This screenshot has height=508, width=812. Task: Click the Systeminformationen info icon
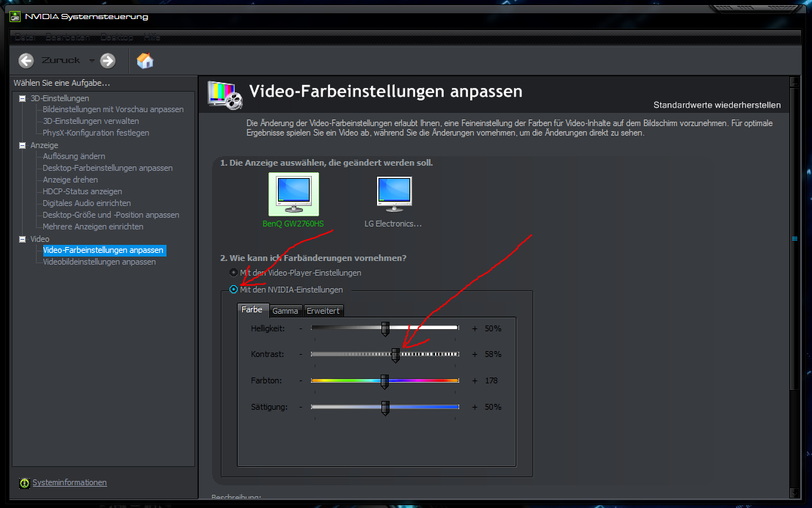(24, 482)
